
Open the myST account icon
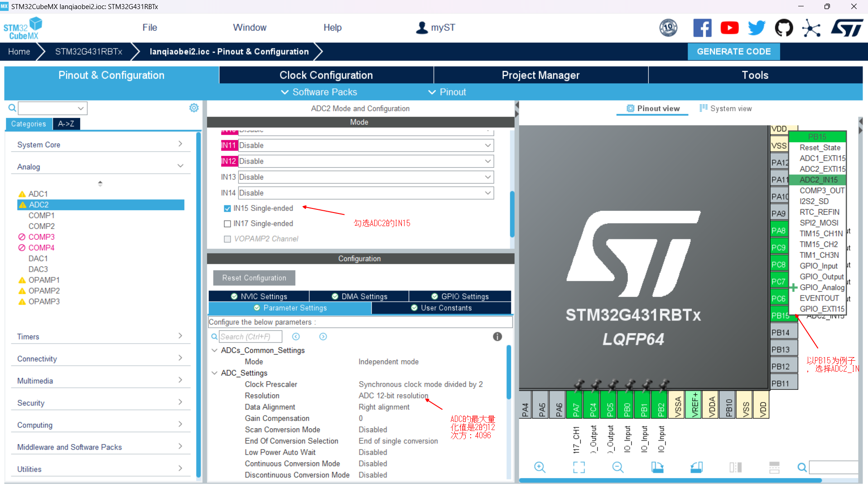pyautogui.click(x=422, y=28)
